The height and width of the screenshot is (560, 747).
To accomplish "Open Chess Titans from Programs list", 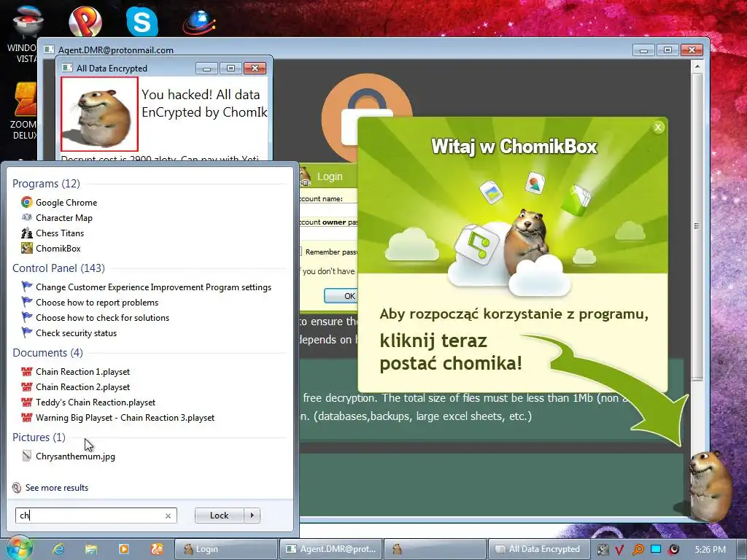I will click(x=53, y=233).
